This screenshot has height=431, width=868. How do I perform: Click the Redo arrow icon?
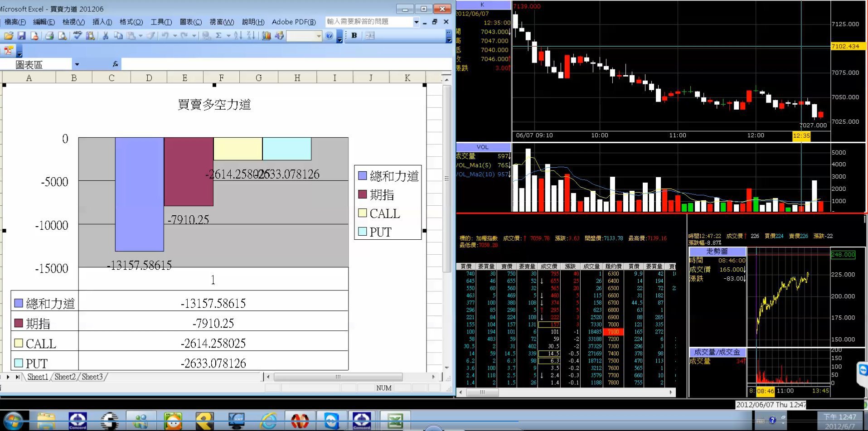point(184,35)
